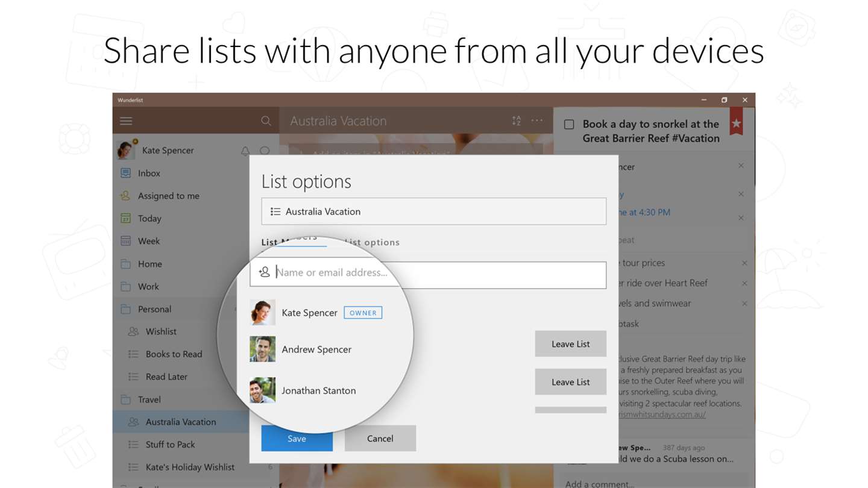Click the Wishlist shared list icon
This screenshot has width=868, height=488.
(133, 331)
